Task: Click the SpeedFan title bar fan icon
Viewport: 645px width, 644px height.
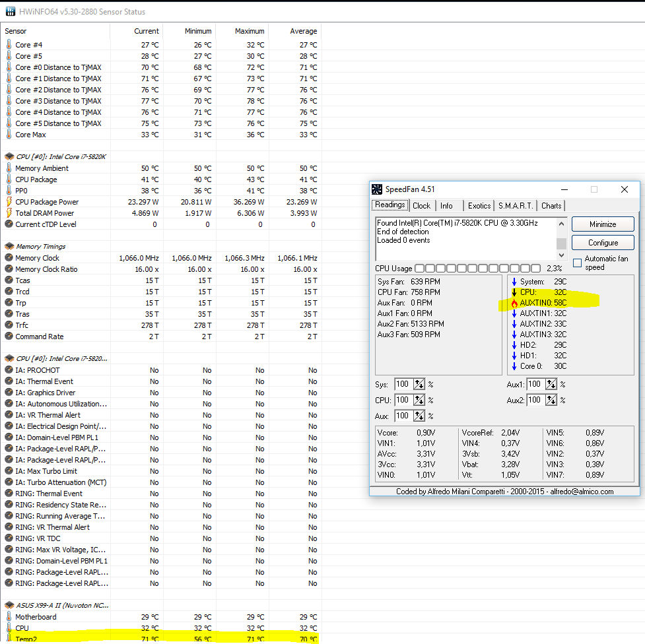Action: click(x=376, y=189)
